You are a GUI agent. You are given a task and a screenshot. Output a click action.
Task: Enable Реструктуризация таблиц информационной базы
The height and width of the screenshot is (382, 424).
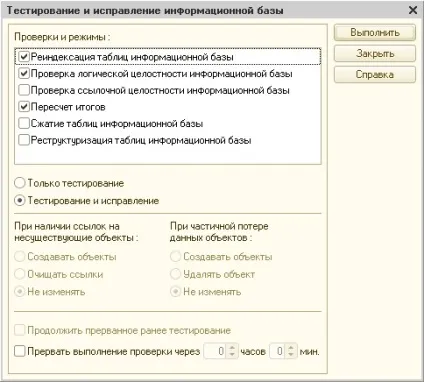point(24,140)
